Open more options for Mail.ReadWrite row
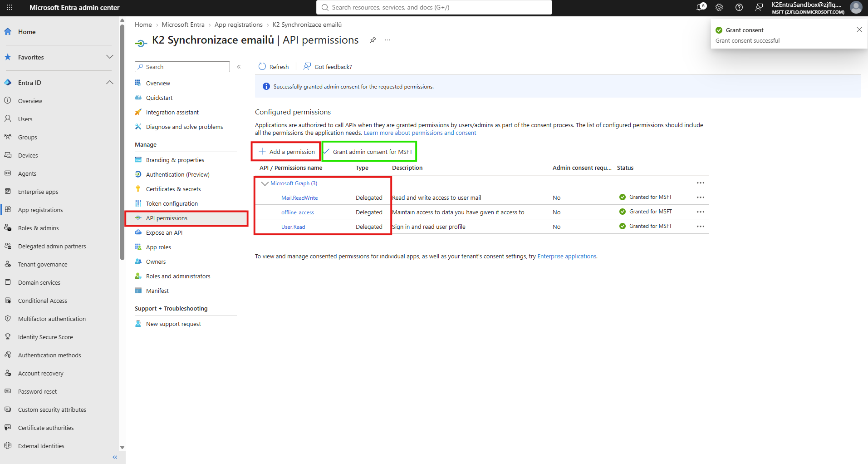Image resolution: width=868 pixels, height=464 pixels. (x=701, y=197)
